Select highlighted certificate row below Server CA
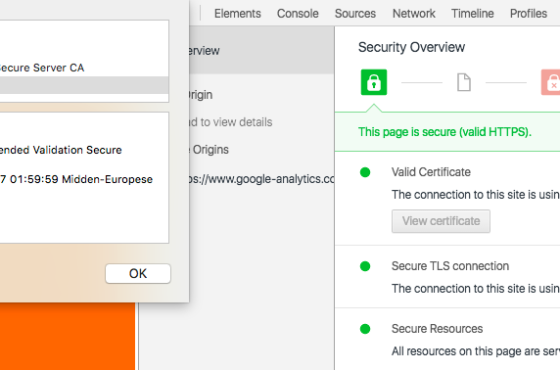560x370 pixels. [x=84, y=85]
